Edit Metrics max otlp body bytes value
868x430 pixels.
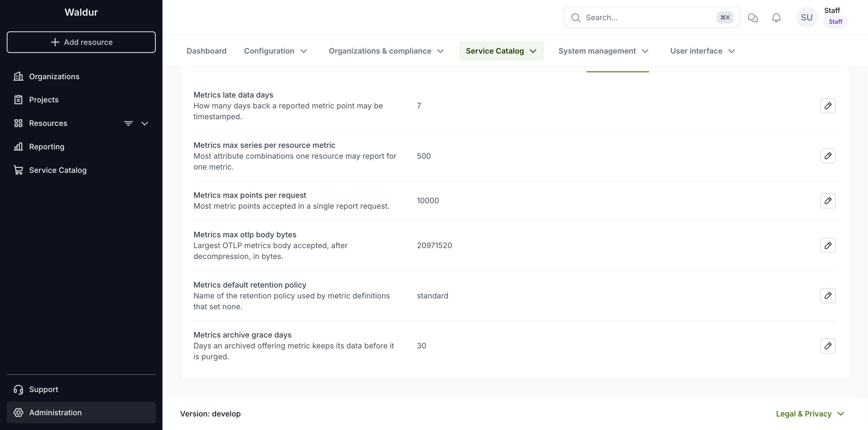coord(828,245)
